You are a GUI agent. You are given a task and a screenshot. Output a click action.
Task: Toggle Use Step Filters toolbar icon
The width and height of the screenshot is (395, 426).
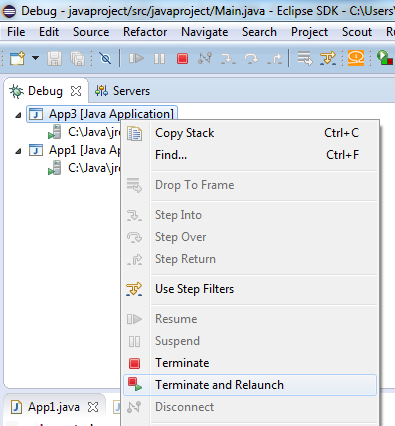(x=328, y=58)
